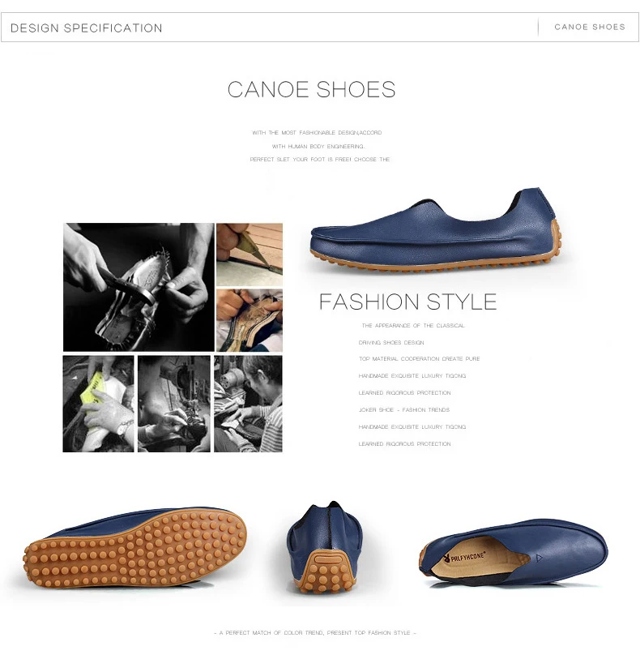Screen dimensions: 640x672
Task: Select the blue loafer side-view image
Action: pyautogui.click(x=435, y=229)
